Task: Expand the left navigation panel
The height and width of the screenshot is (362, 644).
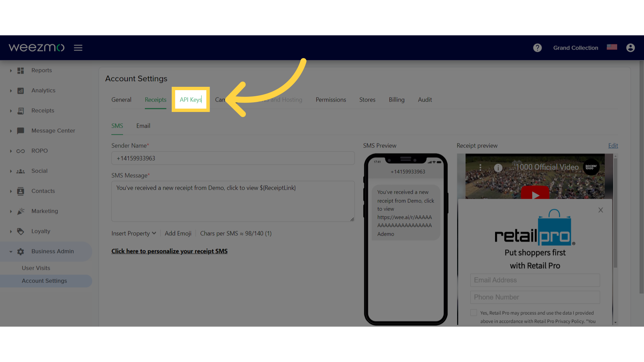Action: coord(78,47)
